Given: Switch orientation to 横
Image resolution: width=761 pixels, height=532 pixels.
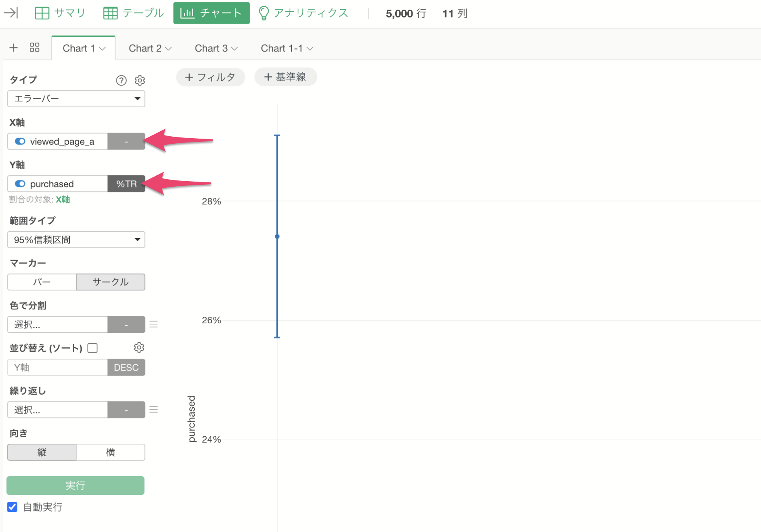Looking at the screenshot, I should point(110,452).
